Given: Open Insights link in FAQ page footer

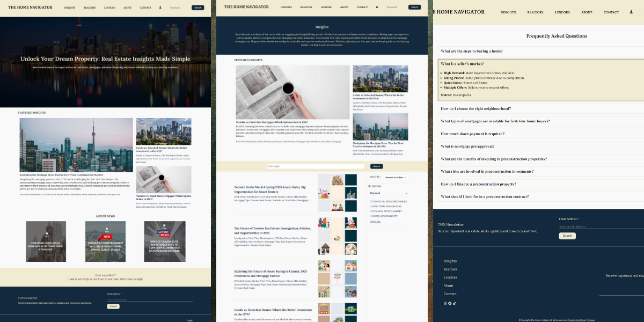Looking at the screenshot, I should [450, 261].
